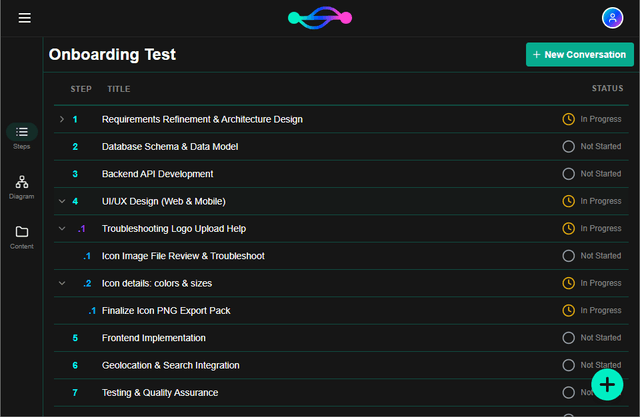The height and width of the screenshot is (417, 640).
Task: Click clock icon for Finalize Icon PNG Export
Action: tap(569, 310)
